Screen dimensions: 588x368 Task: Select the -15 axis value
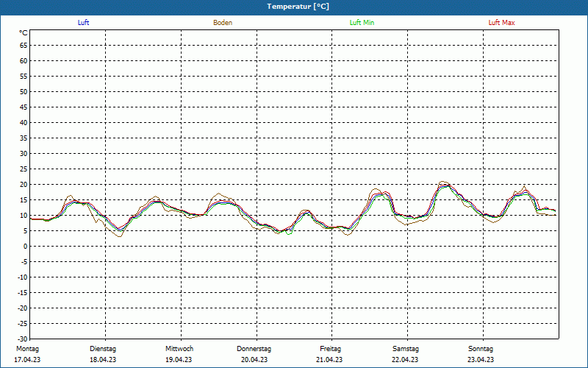23,292
